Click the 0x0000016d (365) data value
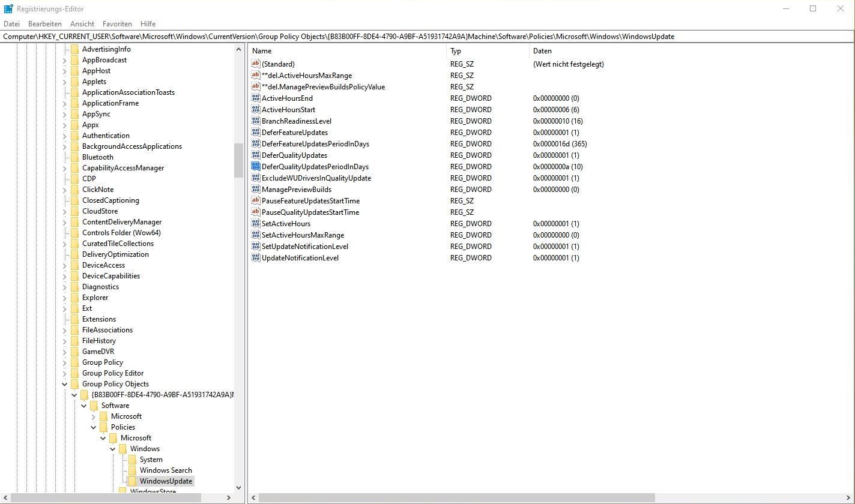 560,144
